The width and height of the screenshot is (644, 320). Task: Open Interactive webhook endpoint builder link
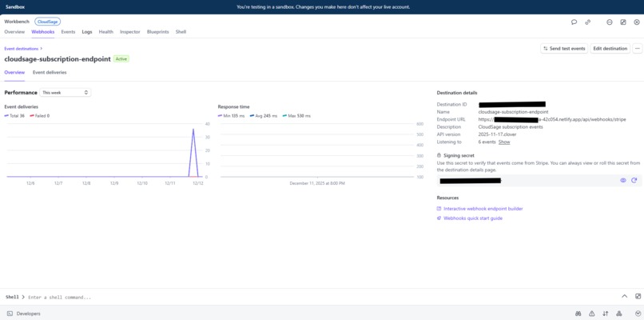click(x=483, y=209)
